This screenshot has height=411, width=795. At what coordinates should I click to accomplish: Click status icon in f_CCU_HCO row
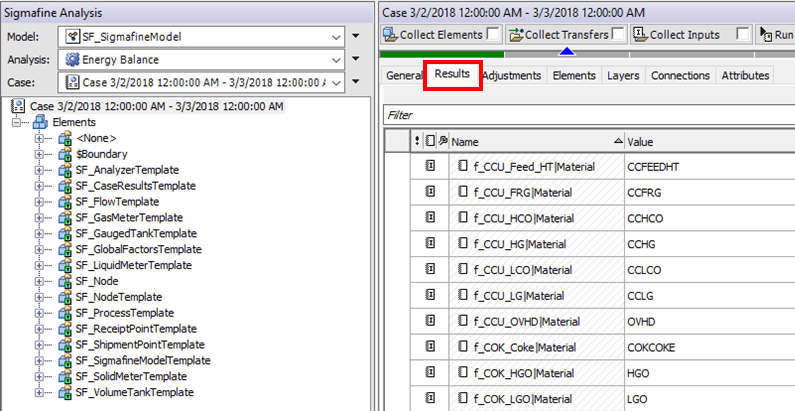(430, 217)
